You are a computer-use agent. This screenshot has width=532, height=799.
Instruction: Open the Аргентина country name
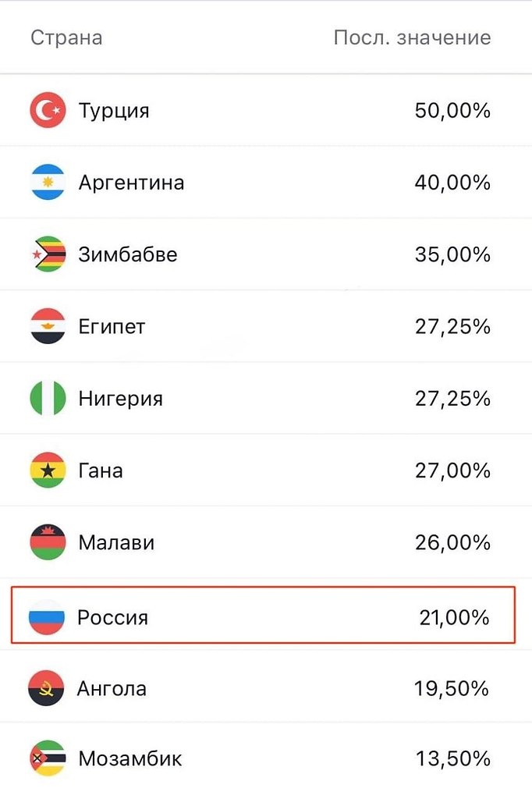(131, 183)
